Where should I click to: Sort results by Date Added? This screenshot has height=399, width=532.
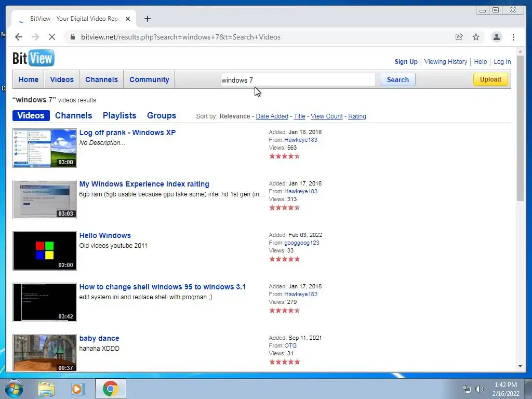pyautogui.click(x=272, y=116)
